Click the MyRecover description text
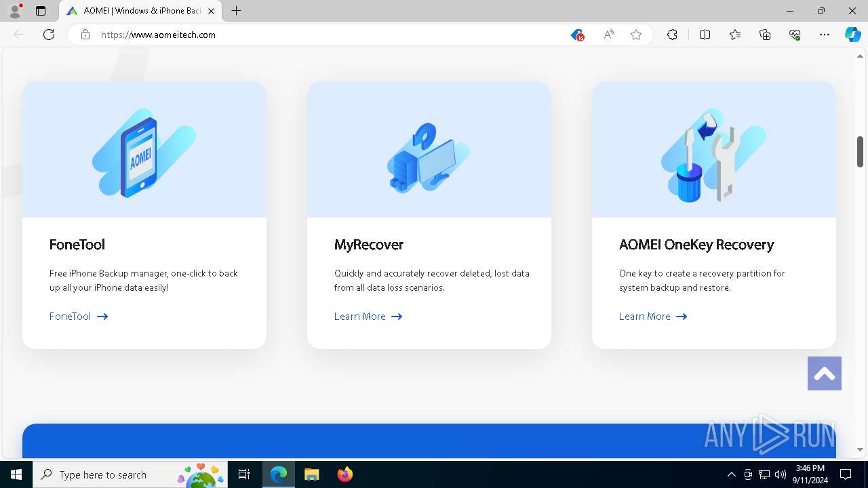Screen dimensions: 868x488 coord(432,281)
